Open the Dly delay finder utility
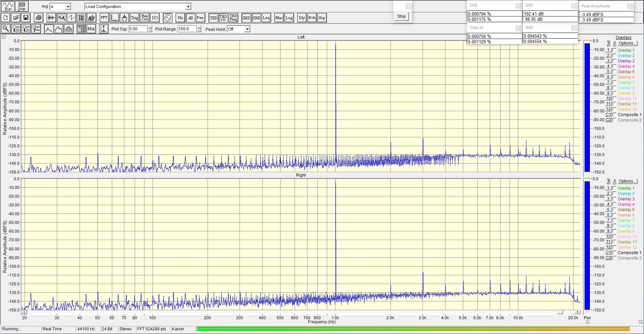The image size is (644, 334). pos(302,18)
